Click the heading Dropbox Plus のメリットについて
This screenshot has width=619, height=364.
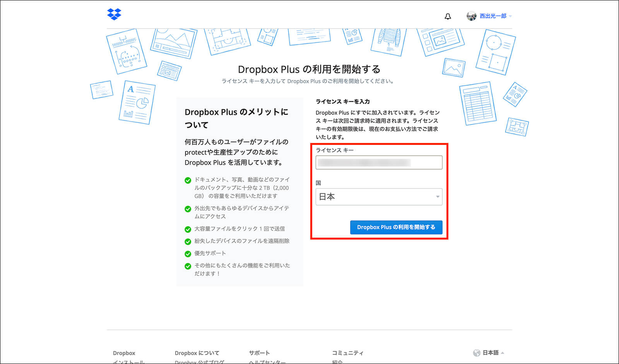click(236, 118)
